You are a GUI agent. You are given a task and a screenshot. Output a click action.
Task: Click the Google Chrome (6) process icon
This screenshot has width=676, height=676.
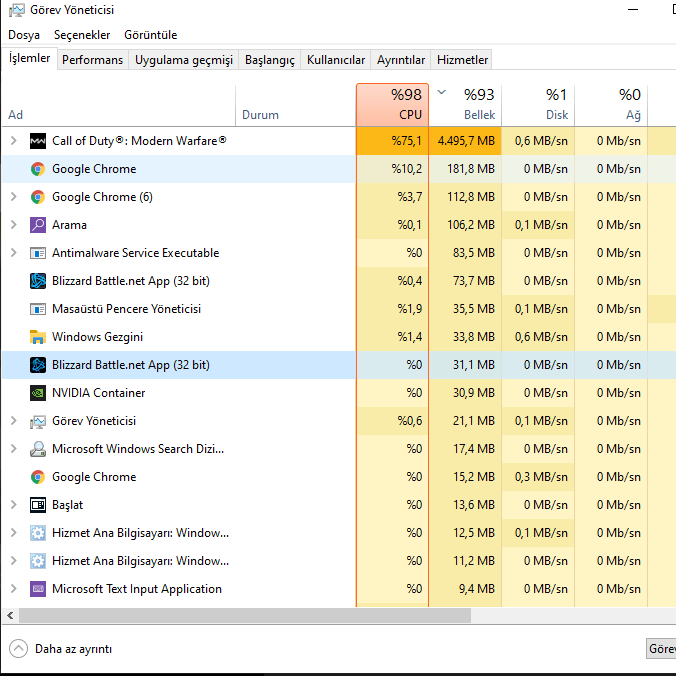click(x=38, y=197)
